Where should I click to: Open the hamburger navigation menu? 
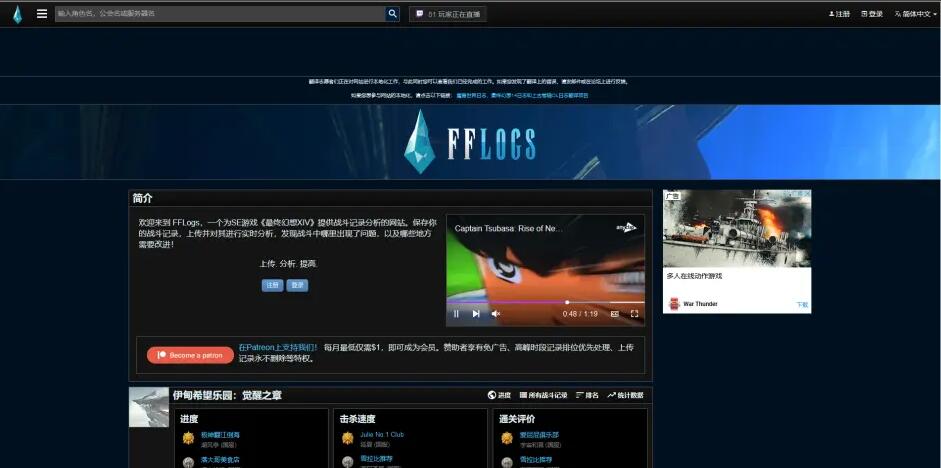coord(42,14)
